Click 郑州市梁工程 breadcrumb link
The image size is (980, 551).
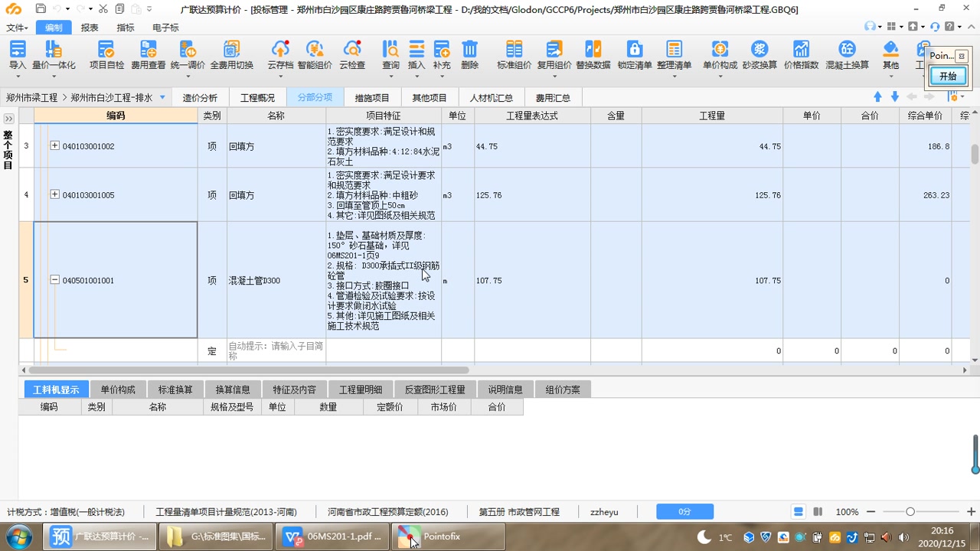pos(31,98)
